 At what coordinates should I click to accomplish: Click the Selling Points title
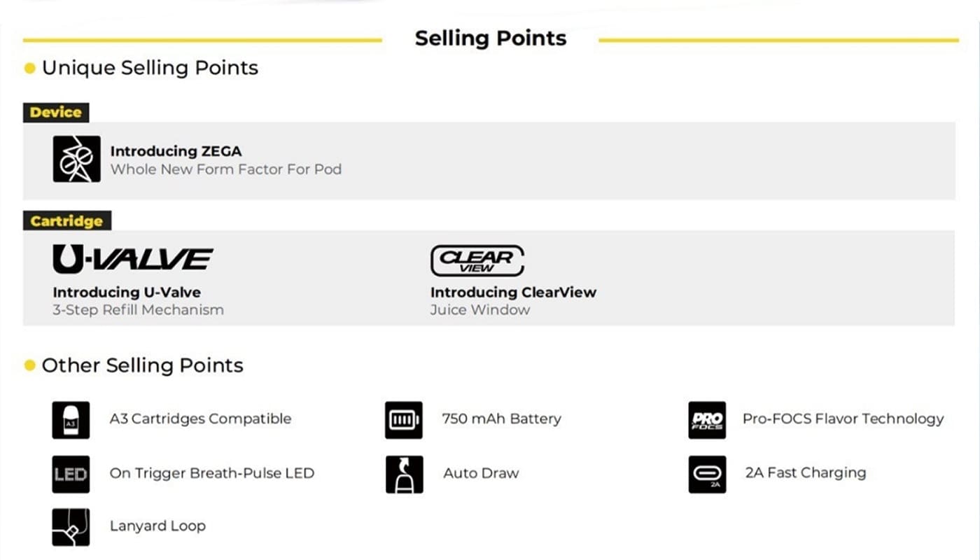coord(490,38)
